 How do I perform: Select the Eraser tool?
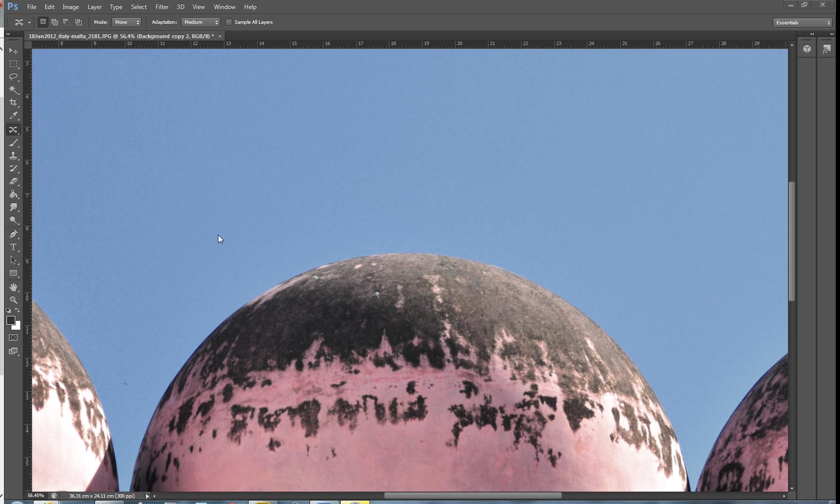[x=13, y=181]
